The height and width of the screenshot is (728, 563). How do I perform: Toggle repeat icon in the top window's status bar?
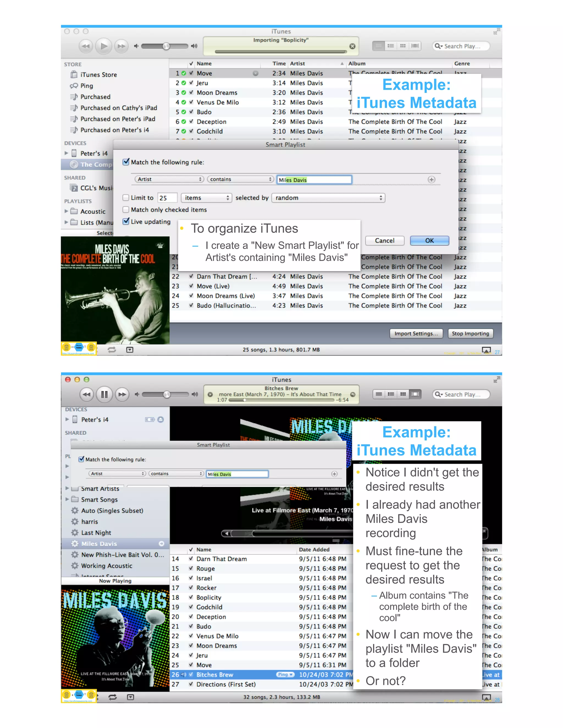(x=112, y=350)
